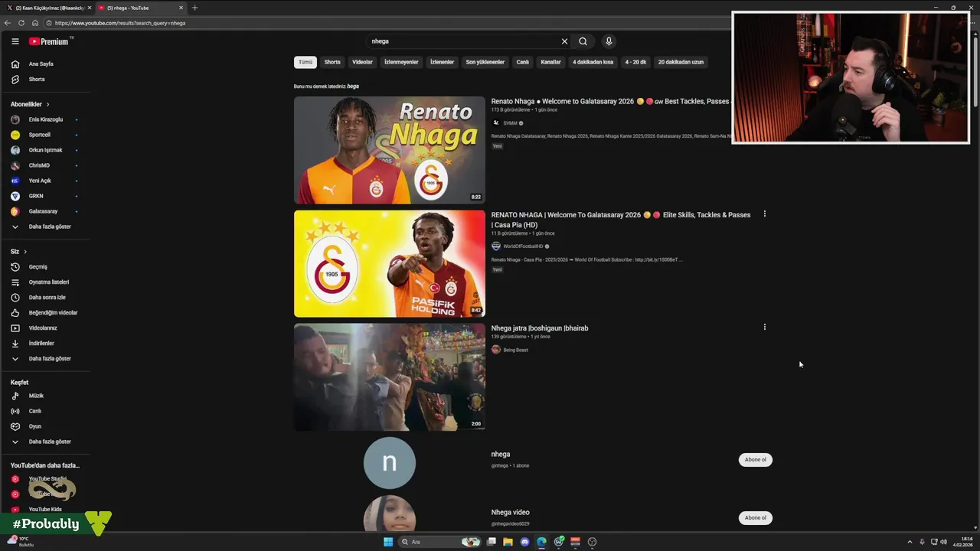980x551 pixels.
Task: Subscribe to Nhega video channel
Action: point(756,518)
